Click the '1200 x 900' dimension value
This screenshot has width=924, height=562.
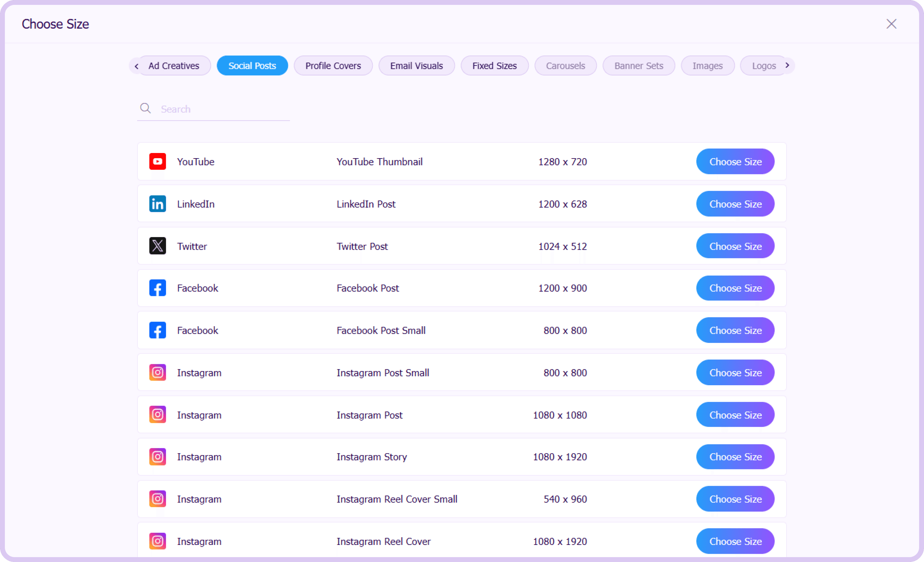pyautogui.click(x=563, y=288)
